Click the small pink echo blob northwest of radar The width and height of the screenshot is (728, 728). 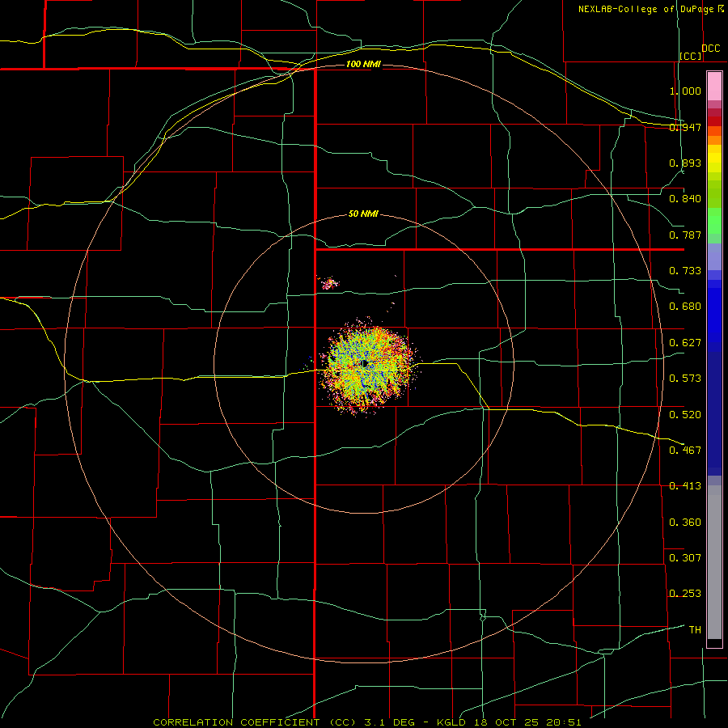pyautogui.click(x=329, y=283)
